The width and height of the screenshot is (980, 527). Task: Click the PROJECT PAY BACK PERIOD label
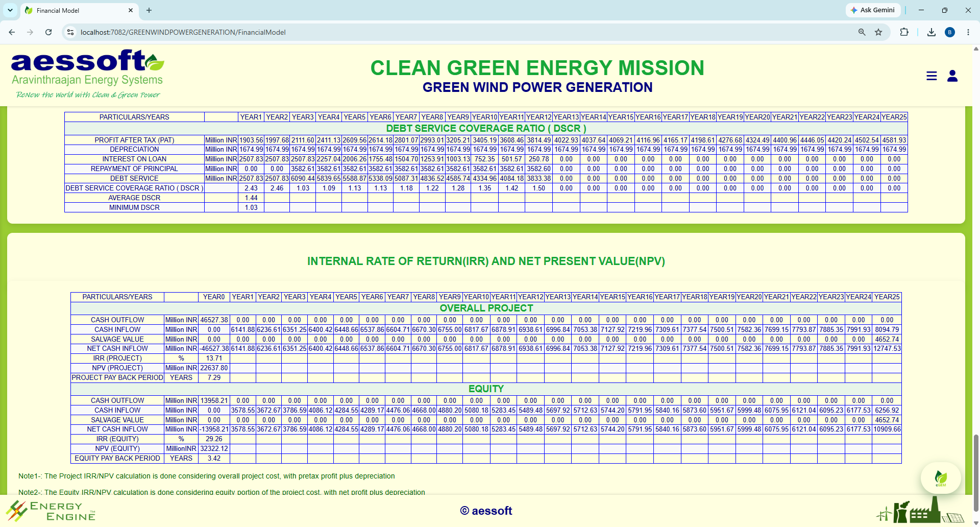pyautogui.click(x=117, y=377)
